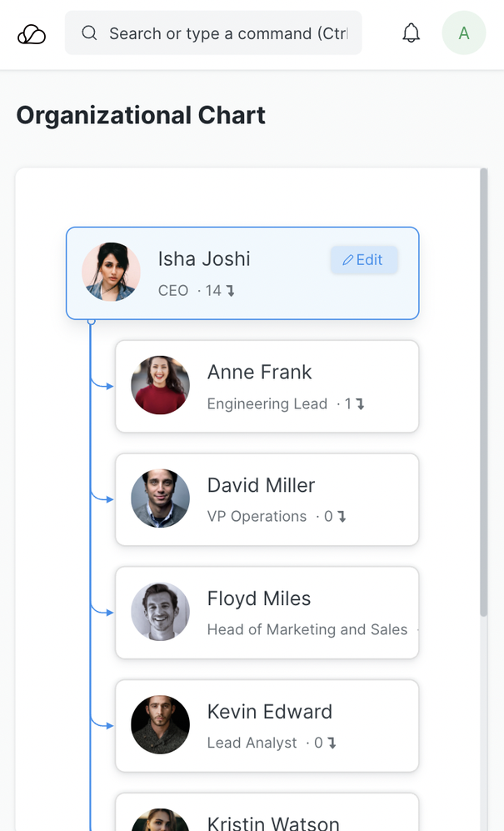The image size is (504, 831).
Task: Click the cloud logo icon
Action: click(32, 34)
